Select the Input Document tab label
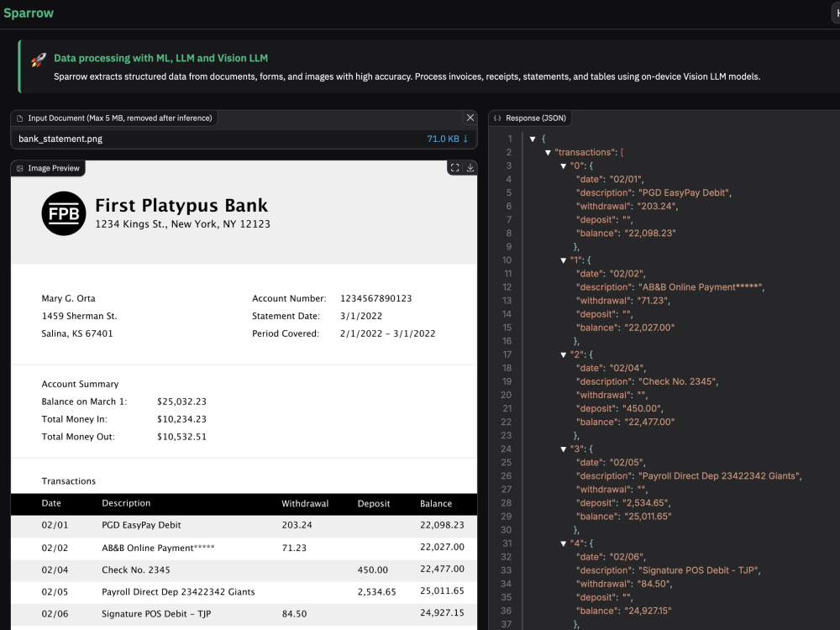Viewport: 840px width, 630px height. pyautogui.click(x=120, y=118)
